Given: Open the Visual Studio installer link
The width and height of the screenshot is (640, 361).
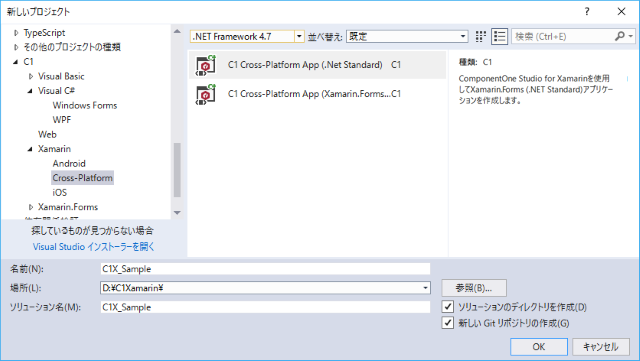Looking at the screenshot, I should pyautogui.click(x=93, y=247).
